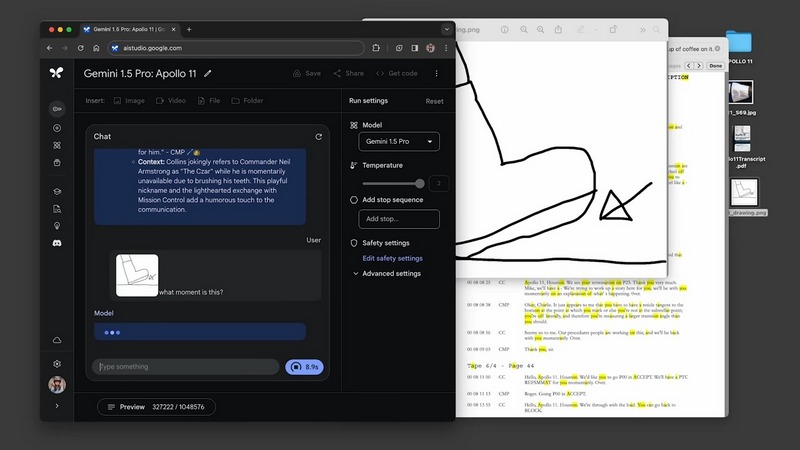Open the three-dot more options menu
Image resolution: width=800 pixels, height=450 pixels.
point(436,73)
